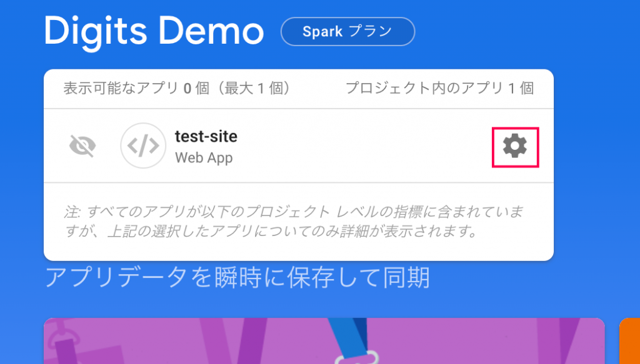Click the Digits Demo project title
The height and width of the screenshot is (364, 640).
[154, 31]
